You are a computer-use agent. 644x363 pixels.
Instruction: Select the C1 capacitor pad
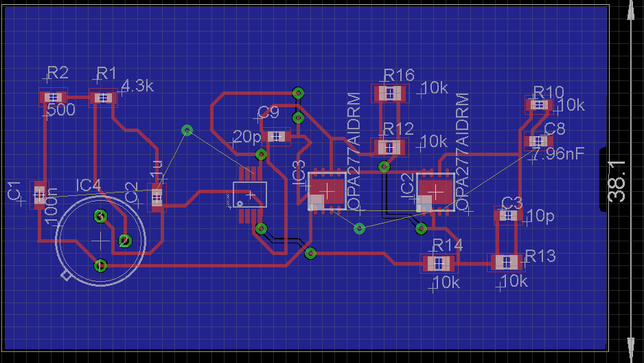(39, 195)
